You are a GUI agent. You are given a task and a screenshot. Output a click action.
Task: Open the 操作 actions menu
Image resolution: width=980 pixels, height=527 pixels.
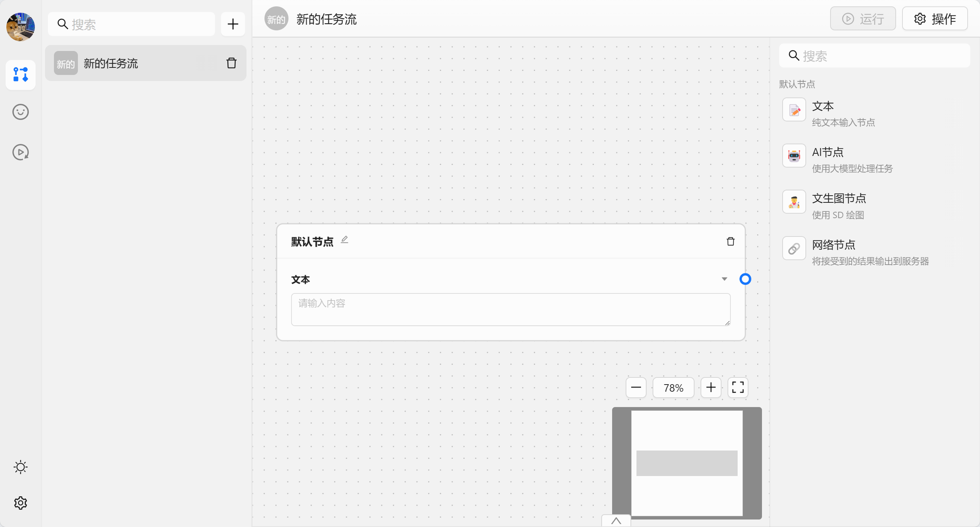click(x=935, y=19)
